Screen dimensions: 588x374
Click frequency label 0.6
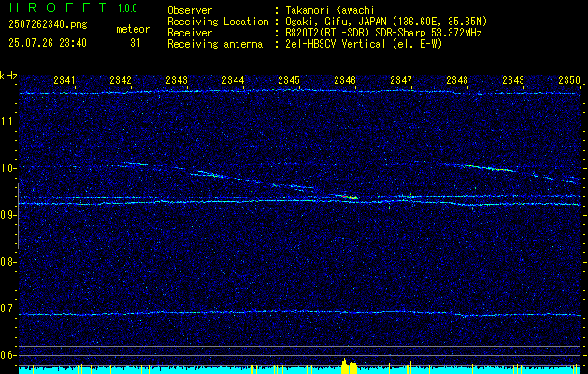coord(8,355)
